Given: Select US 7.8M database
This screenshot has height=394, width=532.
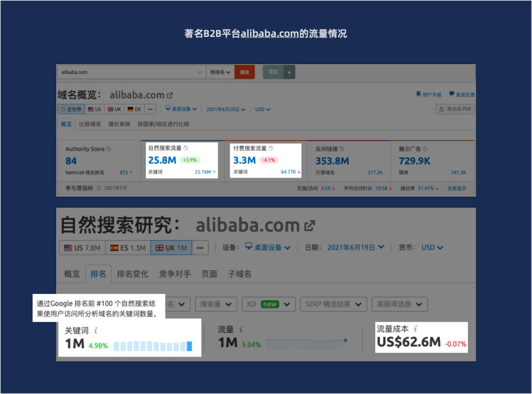Looking at the screenshot, I should pos(82,248).
